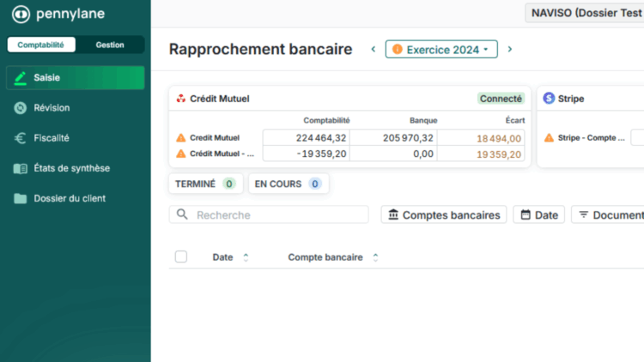Open the Comptes bancaires filter
644x362 pixels.
pos(444,215)
